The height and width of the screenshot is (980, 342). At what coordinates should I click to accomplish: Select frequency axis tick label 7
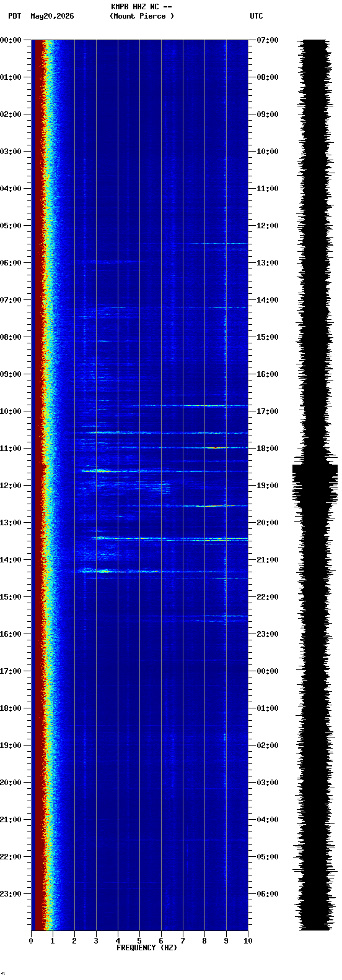coord(183,941)
